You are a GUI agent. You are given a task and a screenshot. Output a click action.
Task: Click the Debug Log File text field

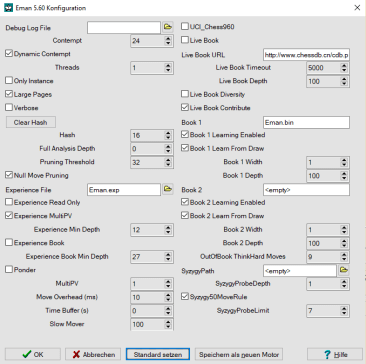coord(124,27)
